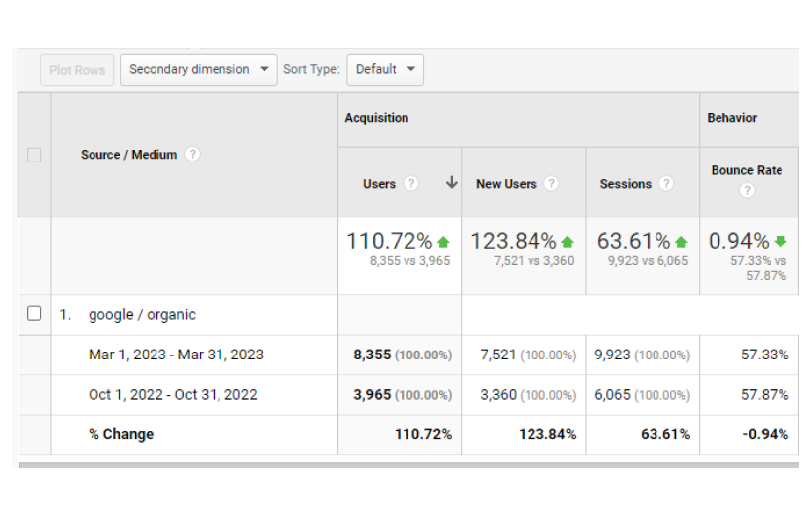
Task: Open the Secondary dimension dropdown
Action: pyautogui.click(x=199, y=69)
